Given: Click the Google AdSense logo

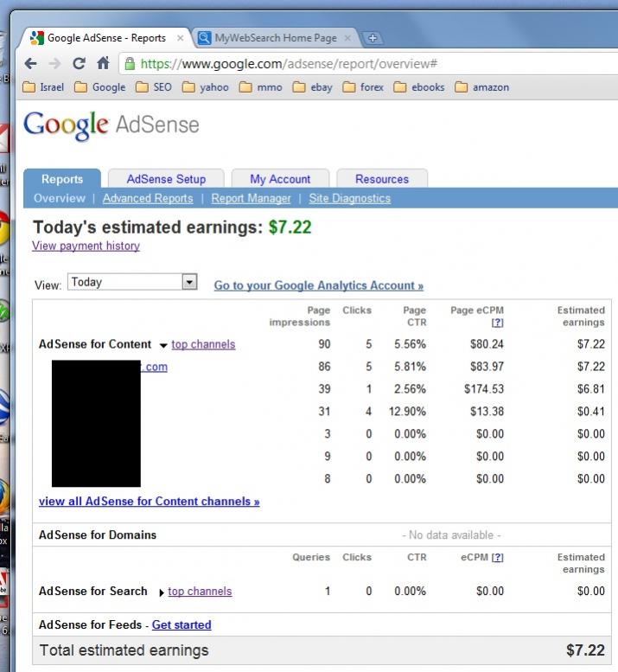Looking at the screenshot, I should (x=111, y=125).
